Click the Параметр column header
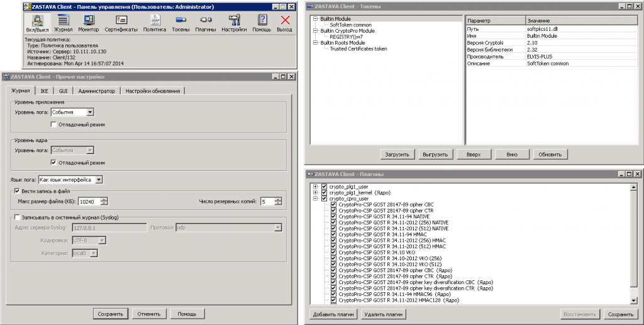This screenshot has height=325, width=644. click(x=496, y=21)
